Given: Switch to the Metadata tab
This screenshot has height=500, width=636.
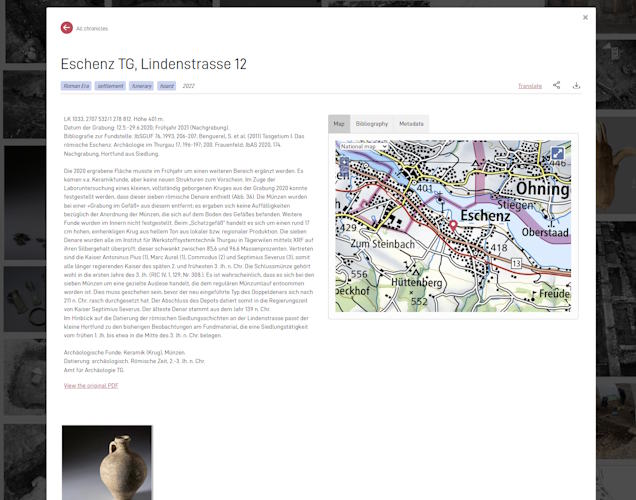Looking at the screenshot, I should point(411,124).
